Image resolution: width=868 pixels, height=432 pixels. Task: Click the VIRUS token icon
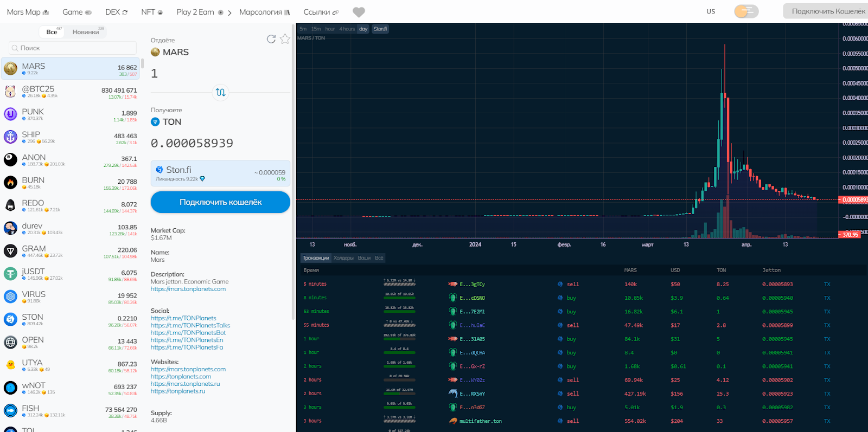point(11,296)
